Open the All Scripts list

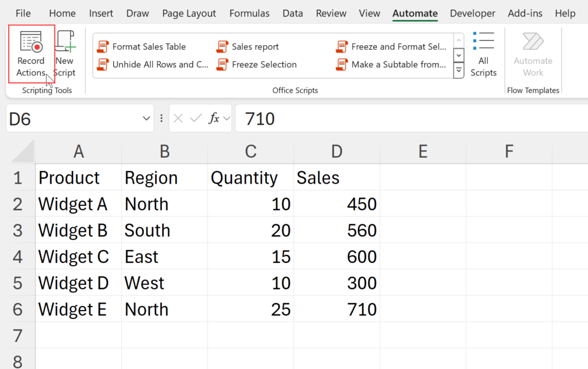coord(483,55)
